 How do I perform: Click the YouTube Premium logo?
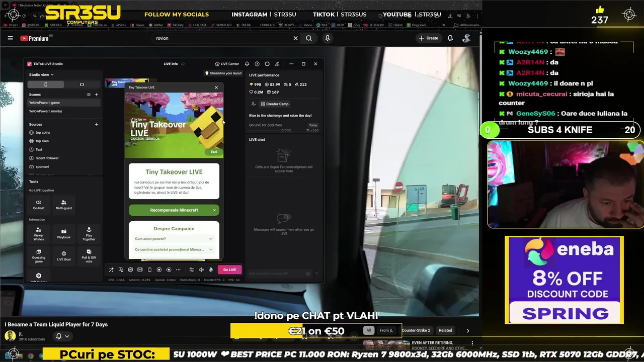point(35,38)
